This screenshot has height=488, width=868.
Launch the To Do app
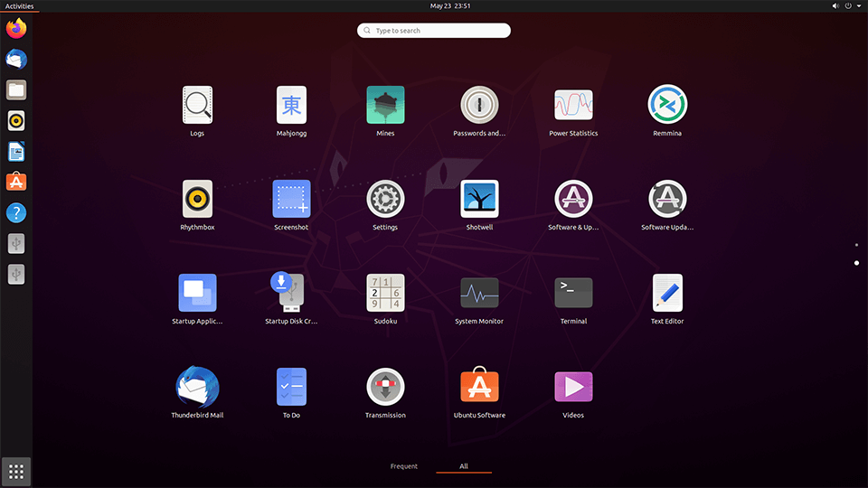[x=291, y=387]
